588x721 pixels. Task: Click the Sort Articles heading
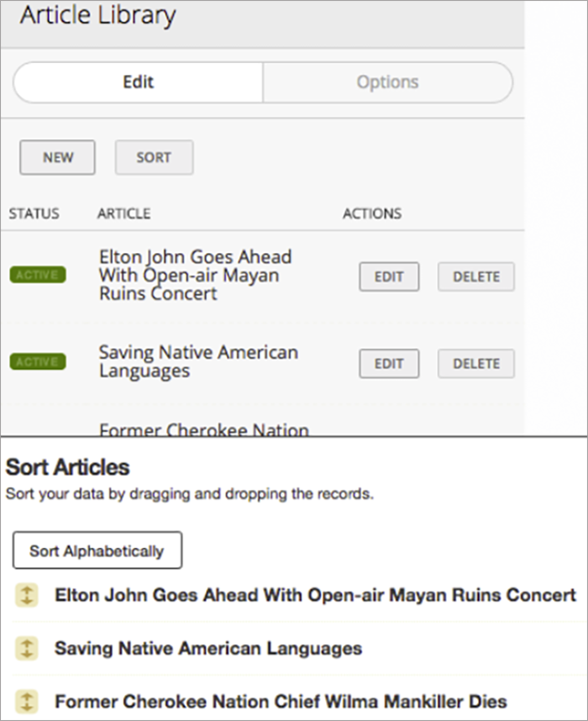(x=67, y=467)
